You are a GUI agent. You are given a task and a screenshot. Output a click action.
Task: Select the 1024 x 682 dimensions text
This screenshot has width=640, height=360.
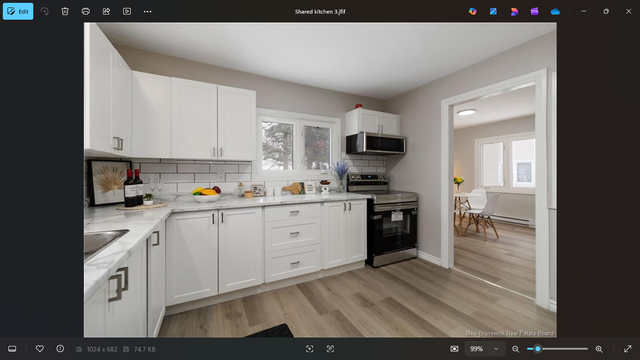102,349
